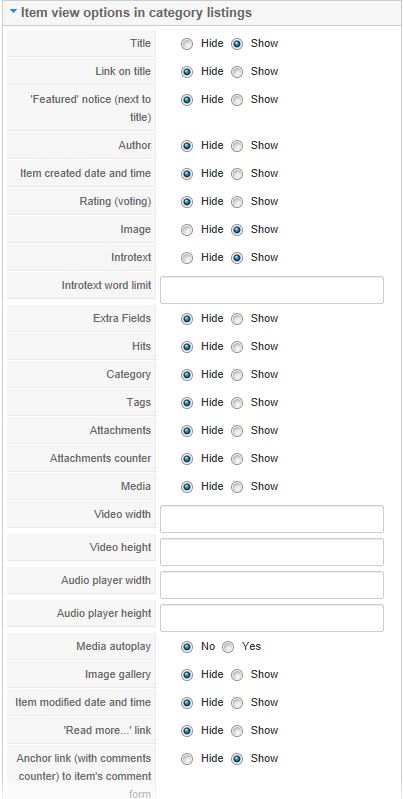Show the Item created date and time
Image resolution: width=403 pixels, height=799 pixels.
coord(237,174)
